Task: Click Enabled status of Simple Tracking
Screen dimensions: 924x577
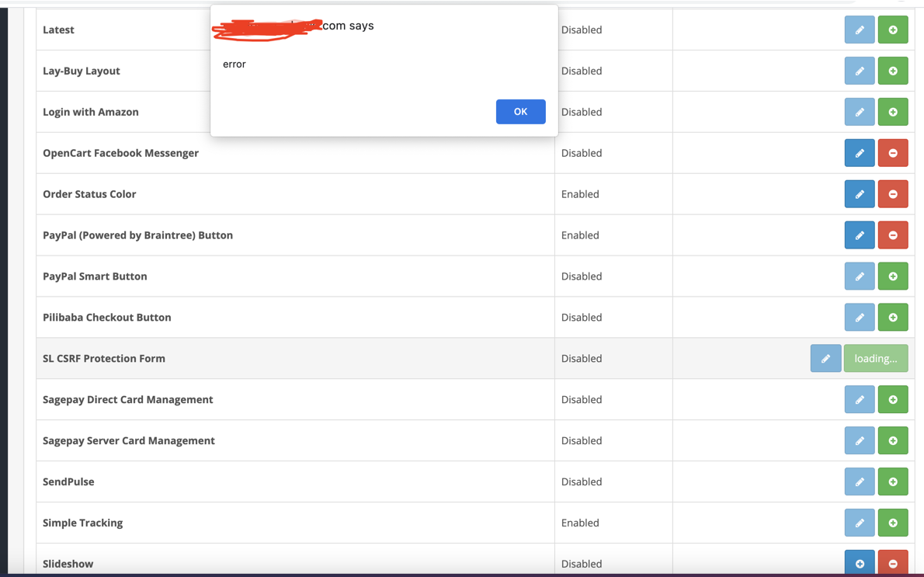Action: (x=580, y=523)
